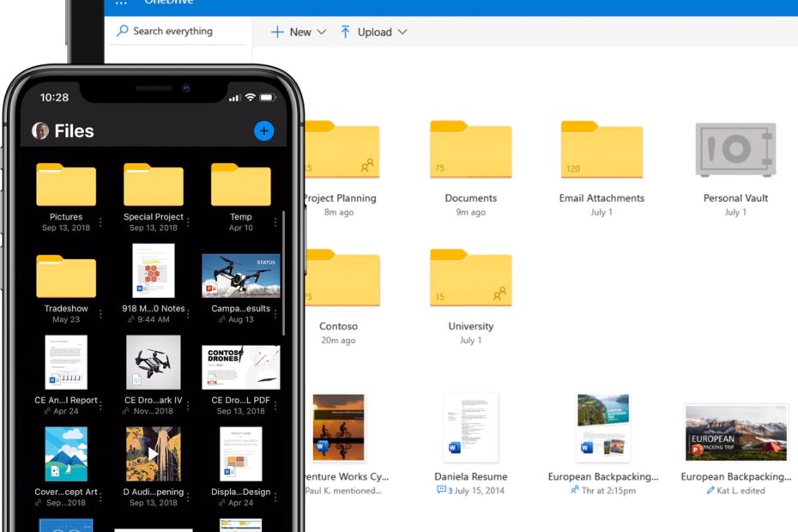Image resolution: width=798 pixels, height=532 pixels.
Task: Click the "20m ago" text under Contoso
Action: 338,340
